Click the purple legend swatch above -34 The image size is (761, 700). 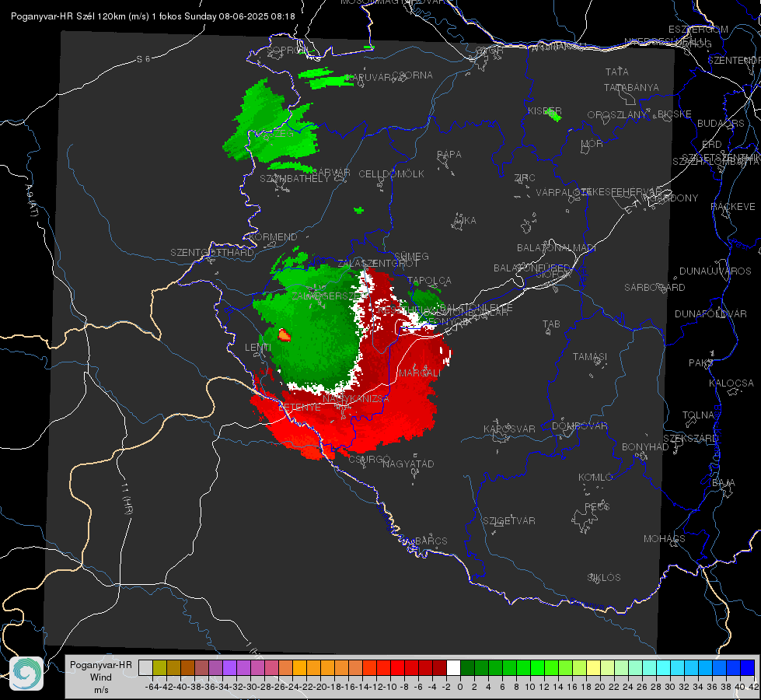coord(229,667)
